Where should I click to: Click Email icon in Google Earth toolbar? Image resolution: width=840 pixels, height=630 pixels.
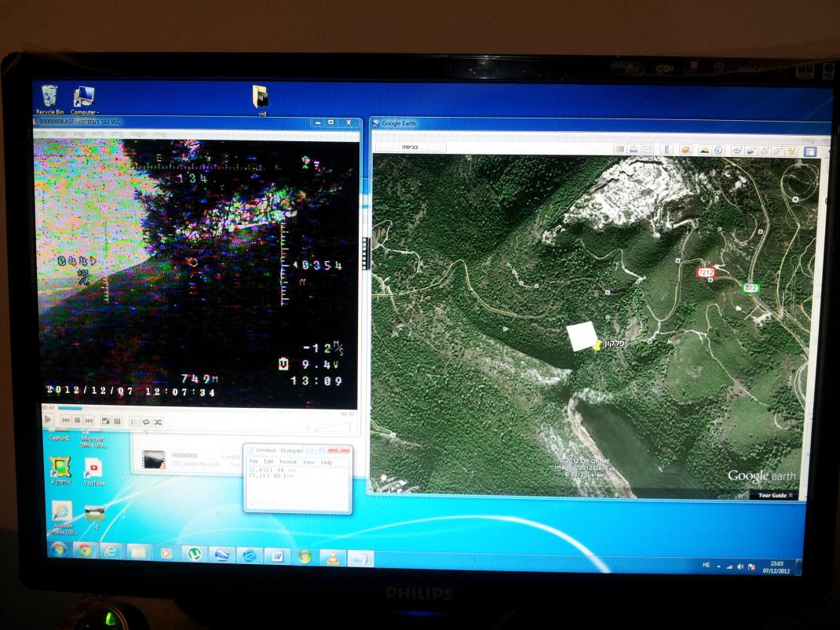pyautogui.click(x=648, y=149)
